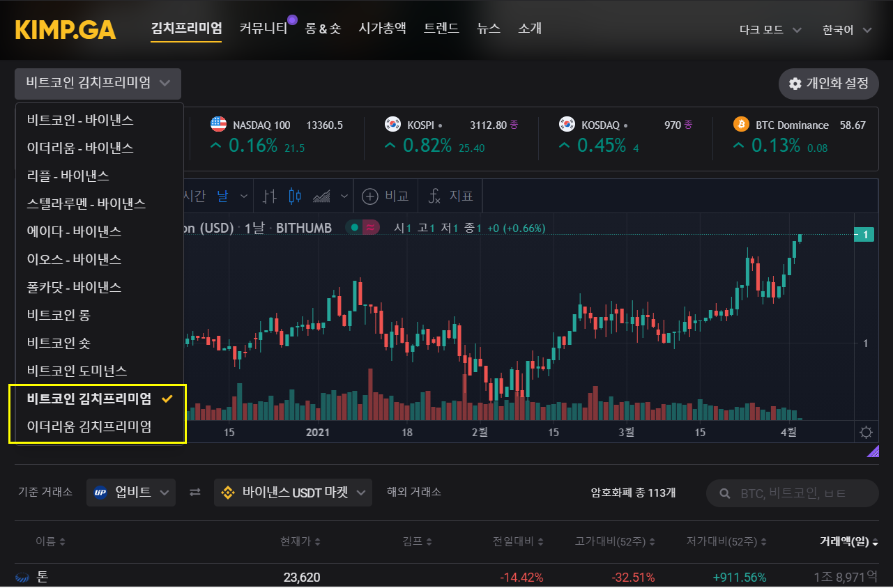Select 이더리움 김치프리미엄 option
The image size is (893, 588).
click(x=99, y=426)
